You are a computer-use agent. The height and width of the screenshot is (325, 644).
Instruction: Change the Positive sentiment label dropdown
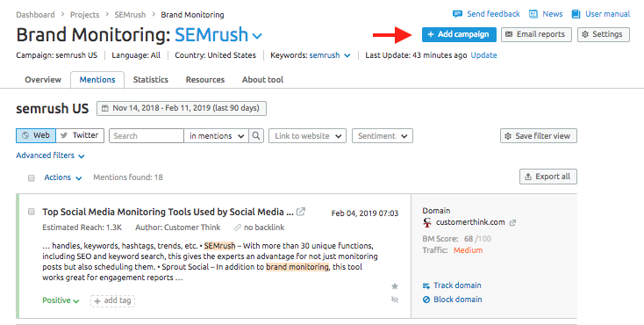pyautogui.click(x=61, y=300)
